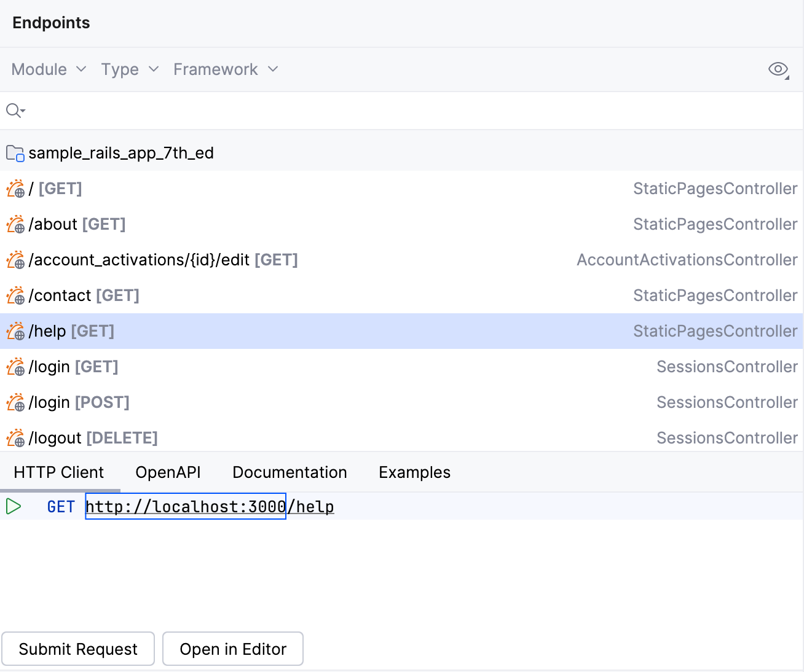
Task: Open the Type filter dropdown
Action: click(129, 69)
